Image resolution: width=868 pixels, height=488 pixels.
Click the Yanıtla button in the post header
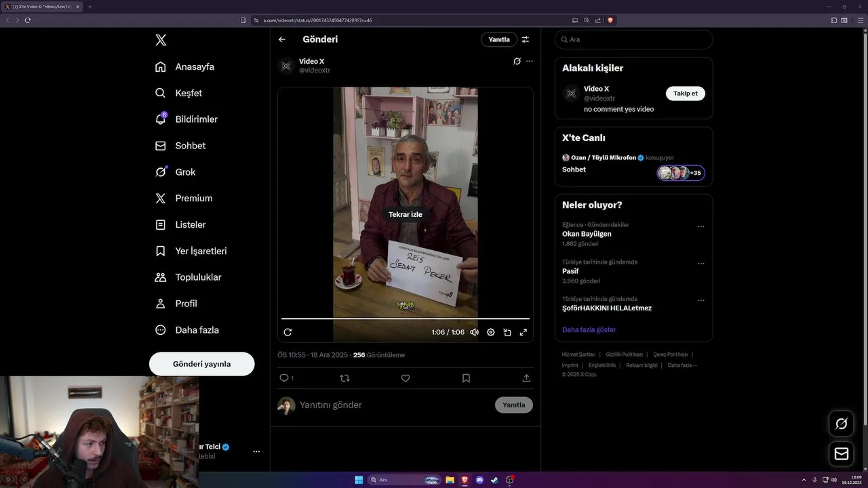click(499, 39)
